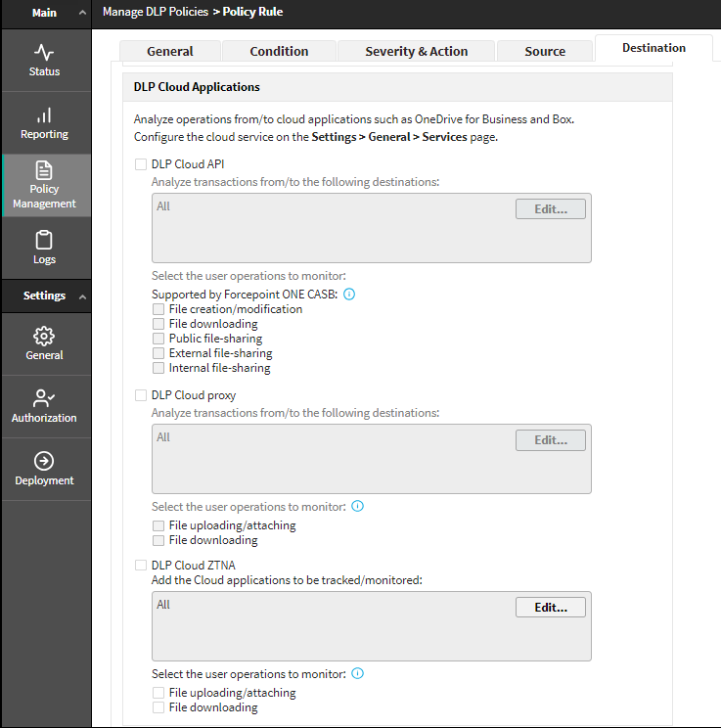This screenshot has width=721, height=728.
Task: Collapse the Settings navigation section
Action: click(82, 296)
